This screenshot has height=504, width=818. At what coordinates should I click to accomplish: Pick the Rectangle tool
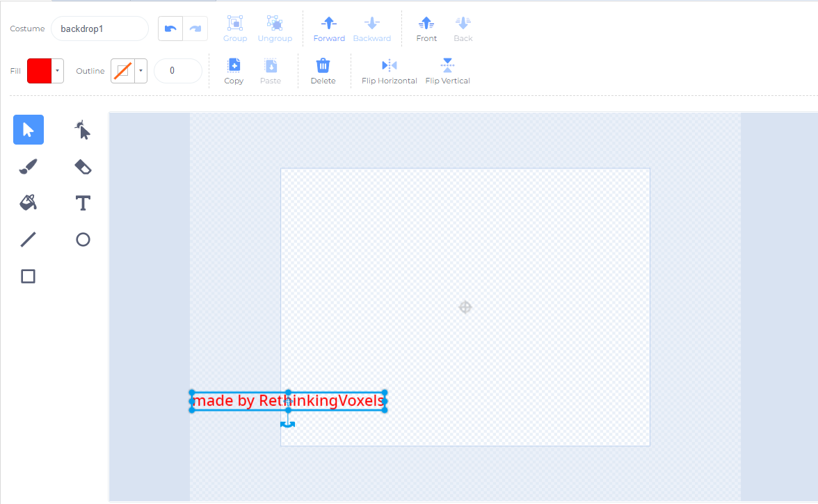(28, 276)
